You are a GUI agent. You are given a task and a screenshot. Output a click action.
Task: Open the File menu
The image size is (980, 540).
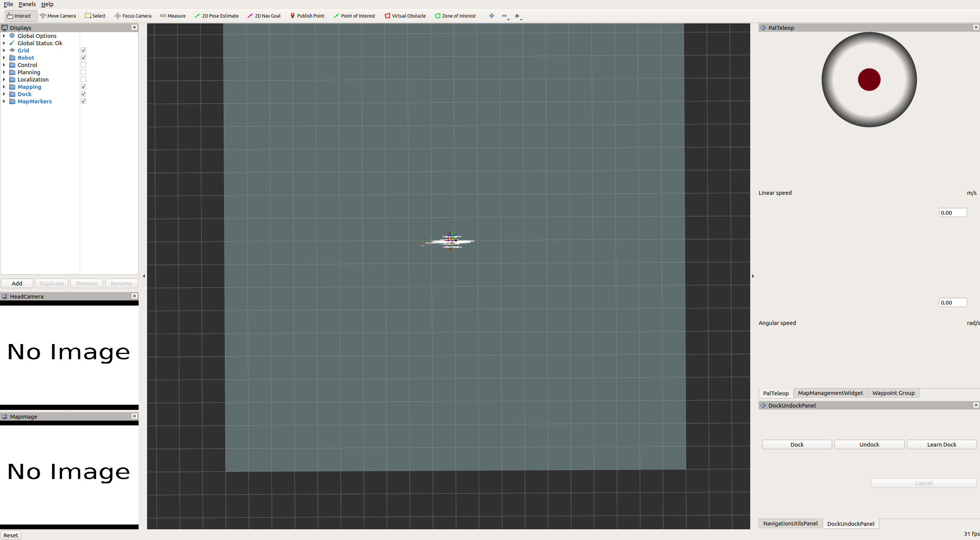[x=8, y=4]
